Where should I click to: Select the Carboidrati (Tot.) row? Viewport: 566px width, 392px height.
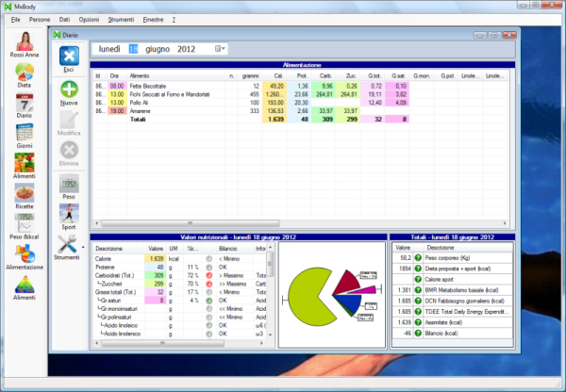pyautogui.click(x=180, y=275)
